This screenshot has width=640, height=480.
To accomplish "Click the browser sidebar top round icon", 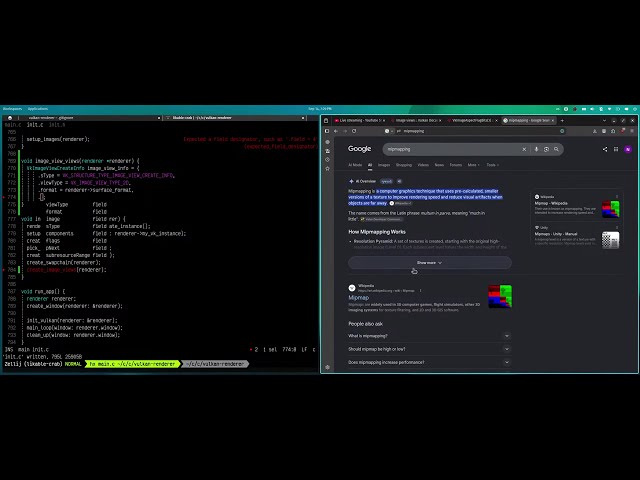I will [327, 142].
